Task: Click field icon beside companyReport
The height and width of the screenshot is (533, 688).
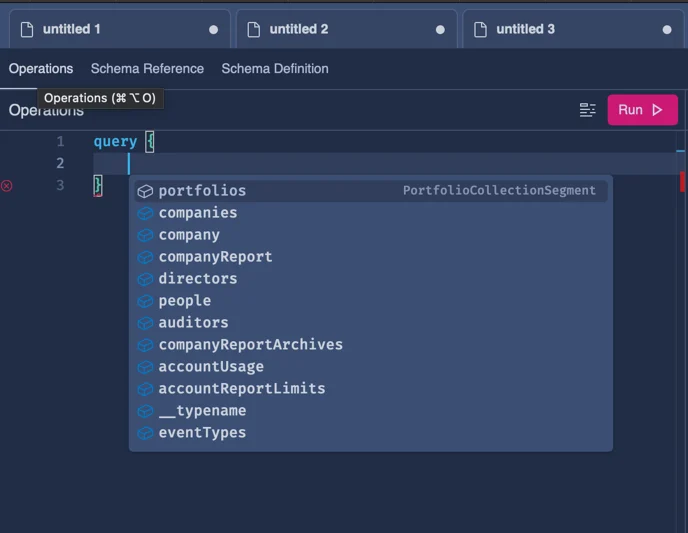Action: click(x=145, y=257)
